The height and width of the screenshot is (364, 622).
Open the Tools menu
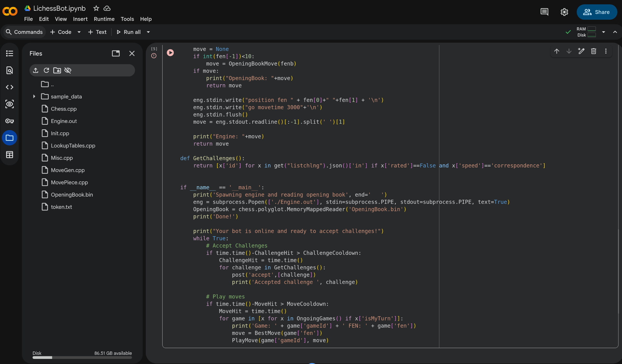pyautogui.click(x=127, y=19)
